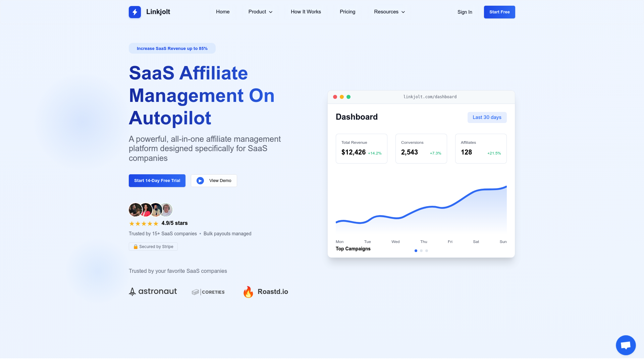Select the third carousel dot indicator
644x362 pixels.
click(x=427, y=251)
